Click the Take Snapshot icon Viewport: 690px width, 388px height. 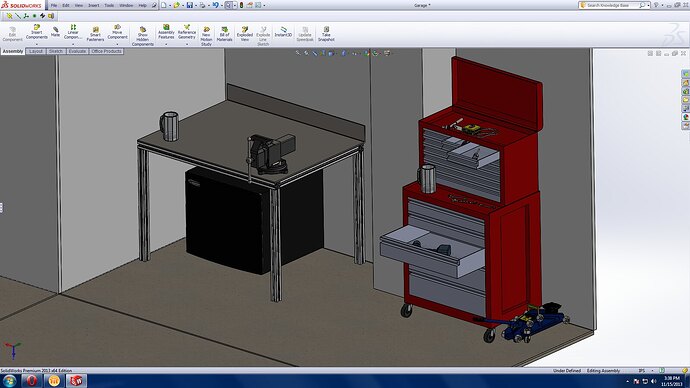point(326,34)
